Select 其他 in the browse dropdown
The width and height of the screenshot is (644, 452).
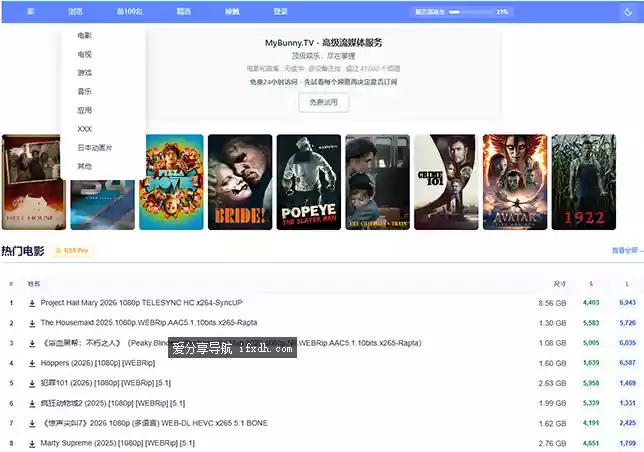(85, 166)
